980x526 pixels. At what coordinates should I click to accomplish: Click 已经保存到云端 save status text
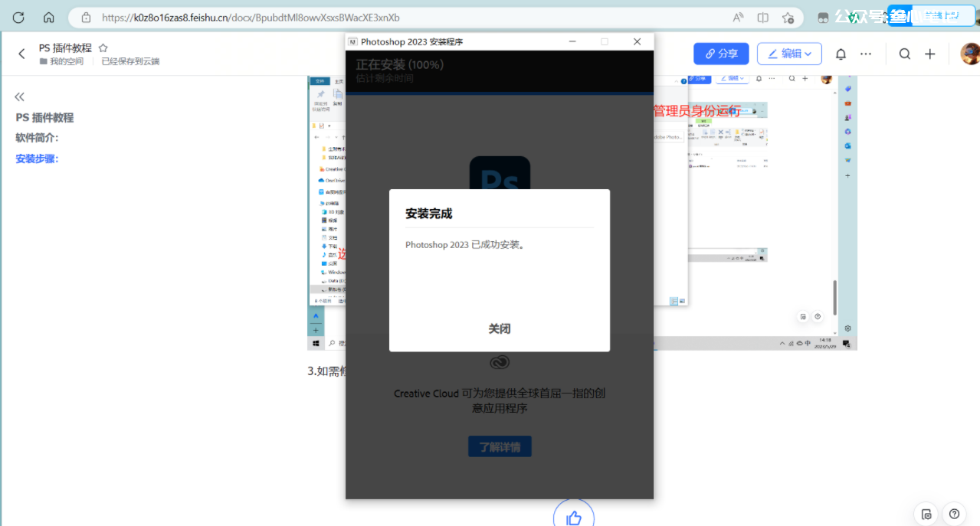point(130,61)
